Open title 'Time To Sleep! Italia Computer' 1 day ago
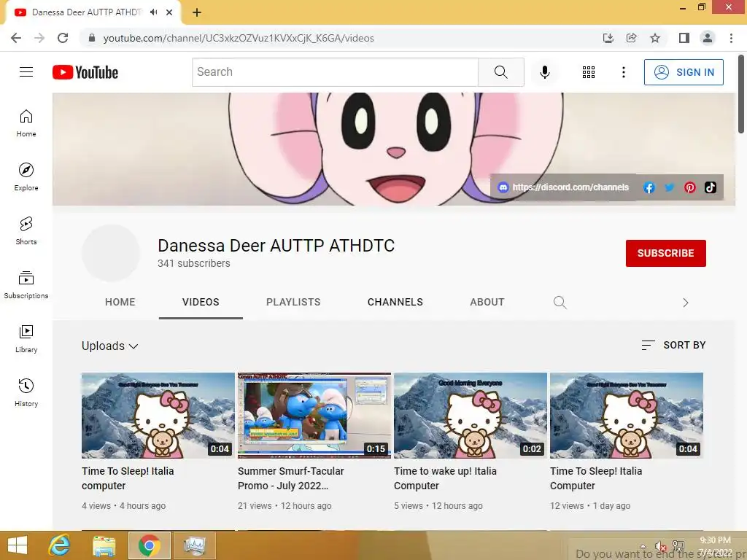Image resolution: width=747 pixels, height=560 pixels. 596,478
